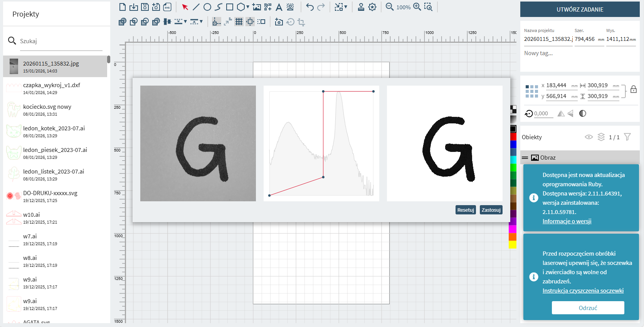Viewport: 644px width, 327px height.
Task: Toggle visibility eye in Obiekty panel
Action: point(589,137)
